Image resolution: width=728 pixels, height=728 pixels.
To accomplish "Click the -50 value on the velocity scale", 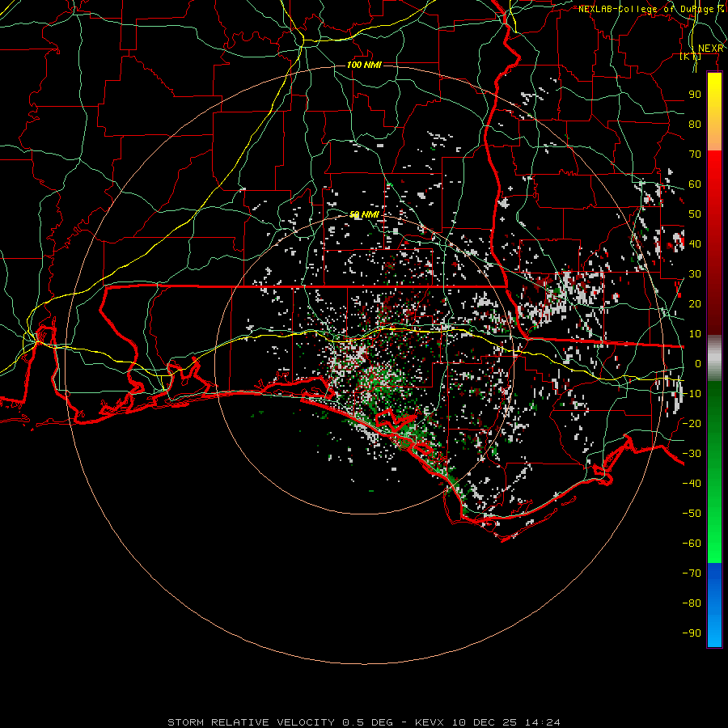I will (x=692, y=514).
